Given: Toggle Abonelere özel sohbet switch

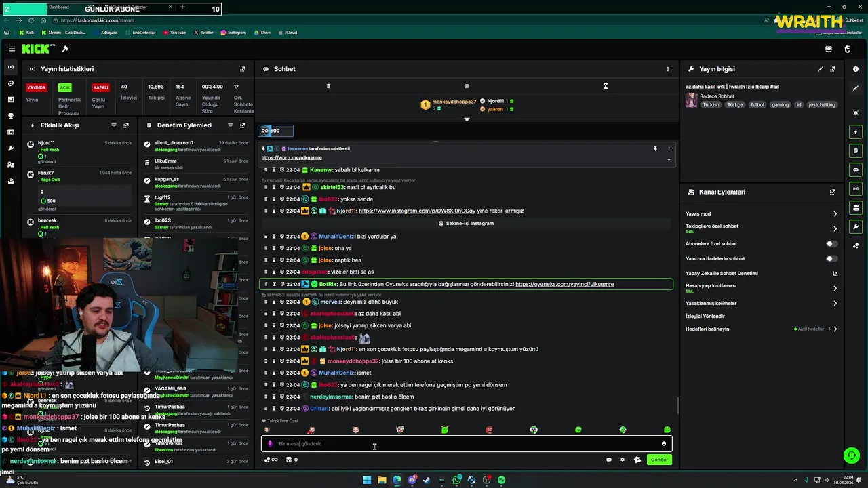Looking at the screenshot, I should (x=831, y=243).
